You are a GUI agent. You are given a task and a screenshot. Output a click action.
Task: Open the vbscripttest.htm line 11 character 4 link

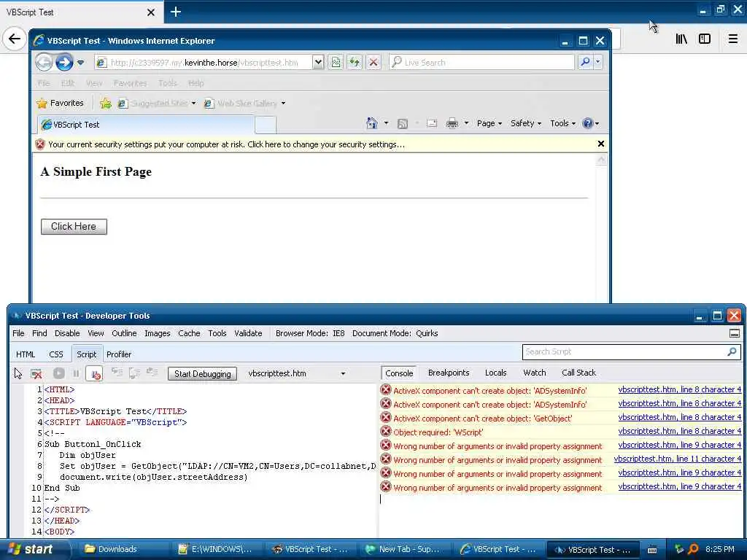(678, 459)
